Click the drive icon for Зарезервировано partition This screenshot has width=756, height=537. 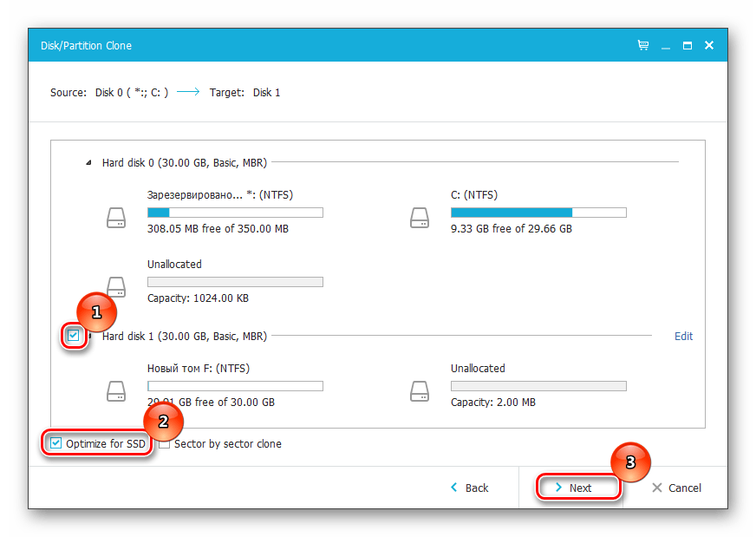pos(116,217)
